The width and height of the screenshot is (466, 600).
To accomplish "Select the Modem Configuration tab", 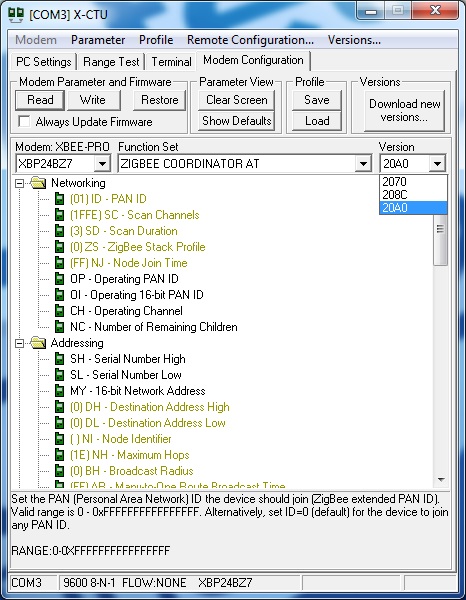I will (253, 60).
